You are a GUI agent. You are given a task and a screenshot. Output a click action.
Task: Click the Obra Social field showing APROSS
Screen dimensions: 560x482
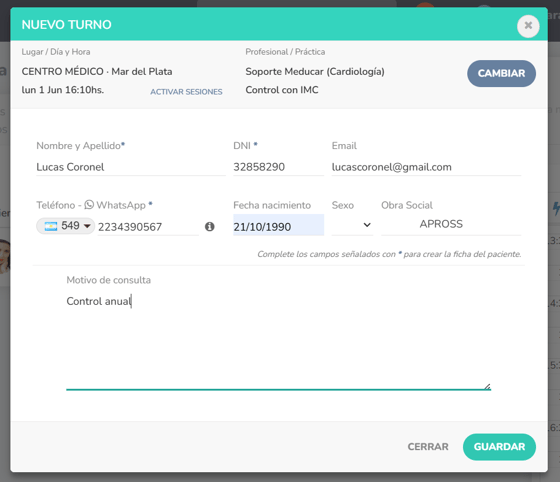[x=451, y=224]
